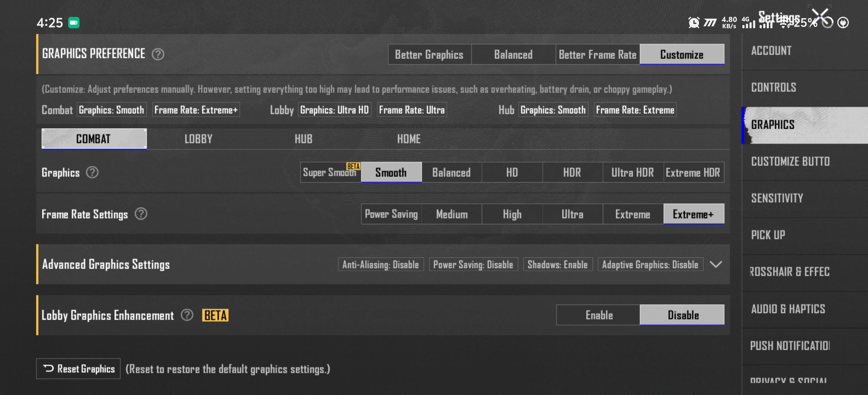Click Adaptive Graphics: Disable tag
Screen dimensions: 868x395
click(x=650, y=264)
